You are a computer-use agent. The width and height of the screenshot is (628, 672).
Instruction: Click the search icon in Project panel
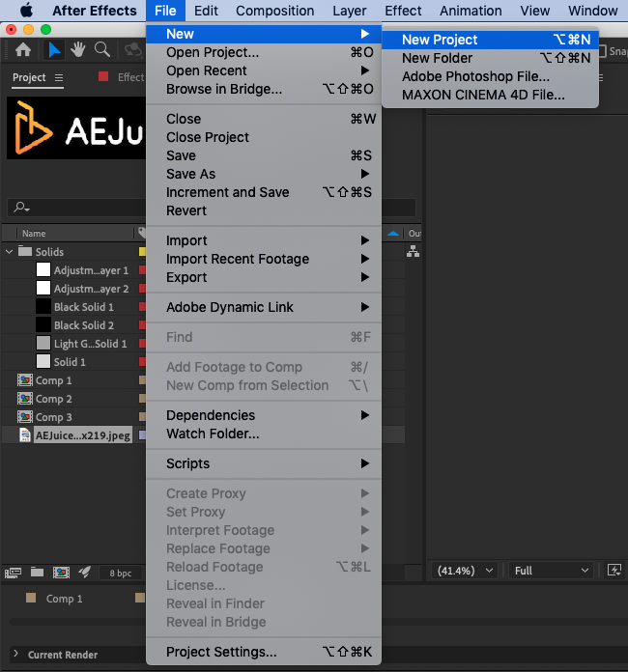21,208
